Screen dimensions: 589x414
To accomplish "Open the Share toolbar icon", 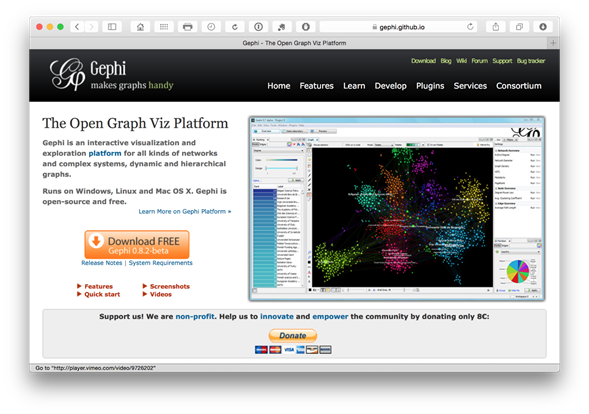I will pyautogui.click(x=496, y=27).
